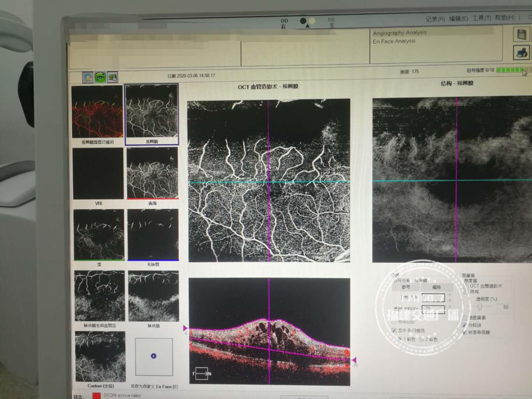Click the main OCT angiography retina image
The image size is (532, 399).
coord(269,180)
